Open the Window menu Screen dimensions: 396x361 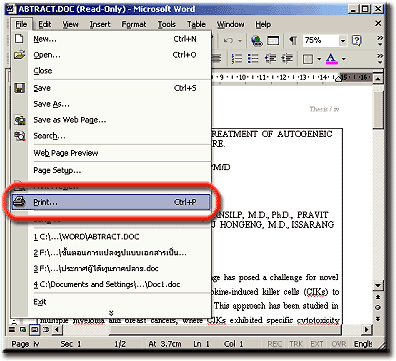click(230, 24)
